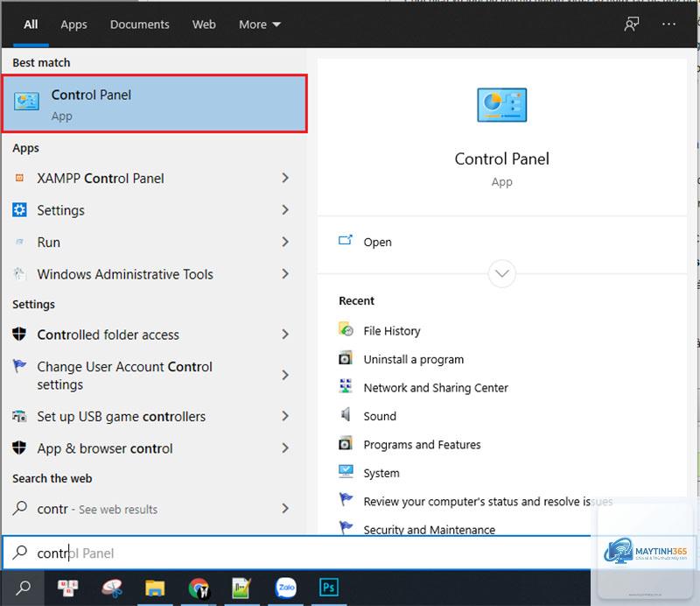Click the System monitor icon in Recent

click(x=346, y=471)
